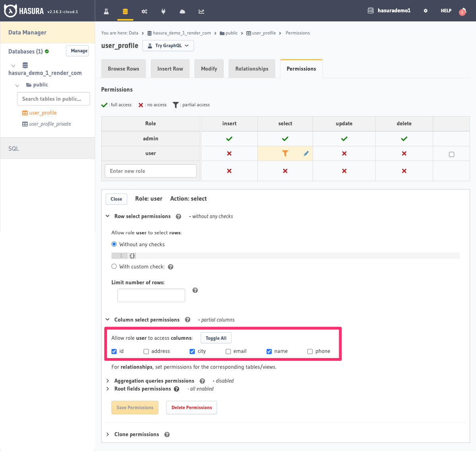Click the Save Permissions button
The width and height of the screenshot is (476, 452).
[x=134, y=407]
